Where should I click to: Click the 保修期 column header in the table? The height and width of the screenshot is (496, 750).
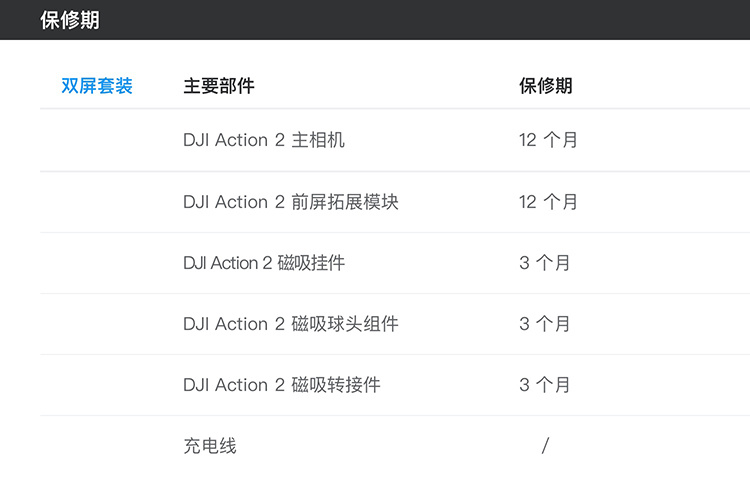click(546, 86)
